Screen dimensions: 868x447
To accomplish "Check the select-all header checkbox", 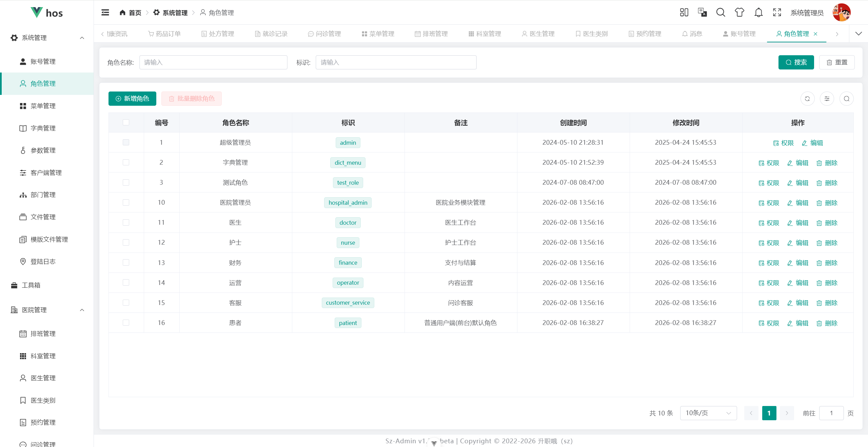I will (x=126, y=122).
